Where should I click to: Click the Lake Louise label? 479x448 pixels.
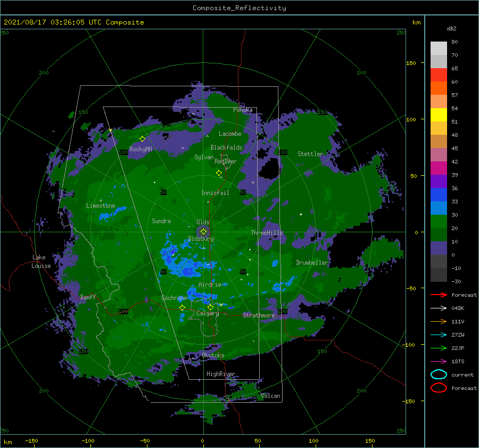41,262
